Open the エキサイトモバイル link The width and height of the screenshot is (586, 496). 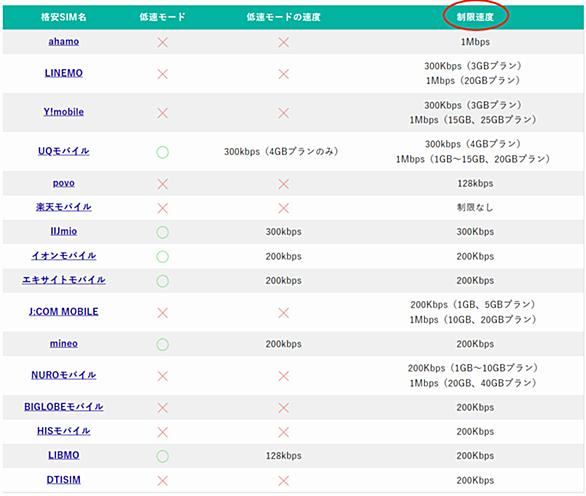(64, 280)
